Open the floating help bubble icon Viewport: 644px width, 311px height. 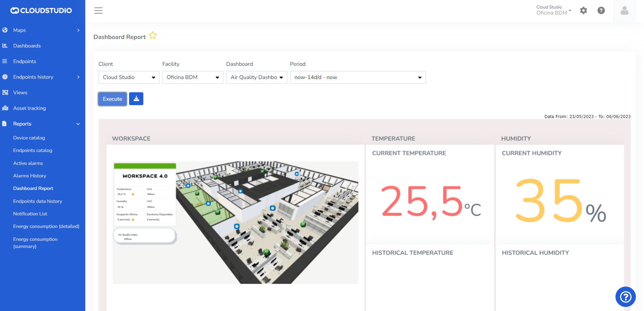pos(625,297)
